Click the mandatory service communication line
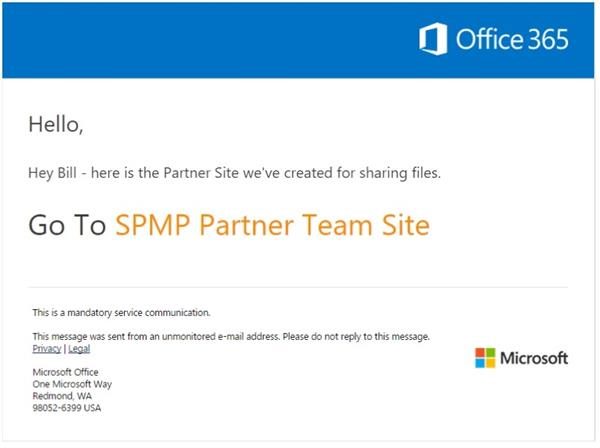The width and height of the screenshot is (600, 448). (x=121, y=313)
